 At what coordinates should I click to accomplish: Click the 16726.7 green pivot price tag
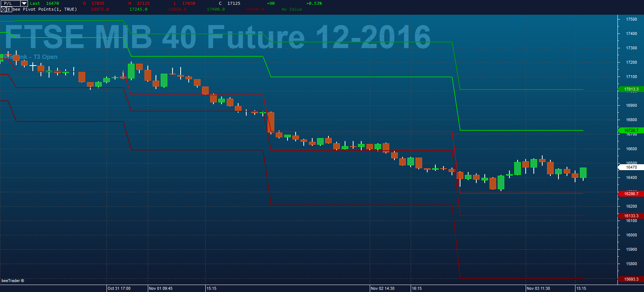pyautogui.click(x=631, y=130)
